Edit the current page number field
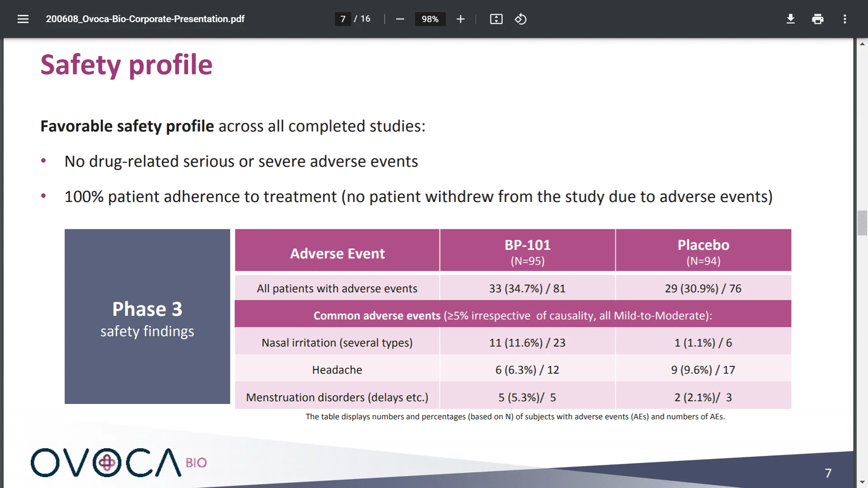This screenshot has height=488, width=868. [x=343, y=19]
